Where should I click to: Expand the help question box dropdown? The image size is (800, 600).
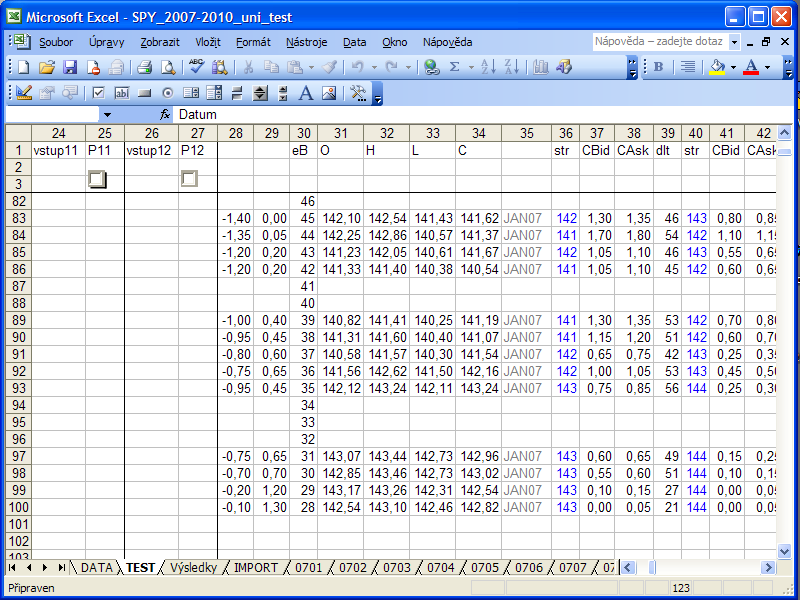[734, 42]
